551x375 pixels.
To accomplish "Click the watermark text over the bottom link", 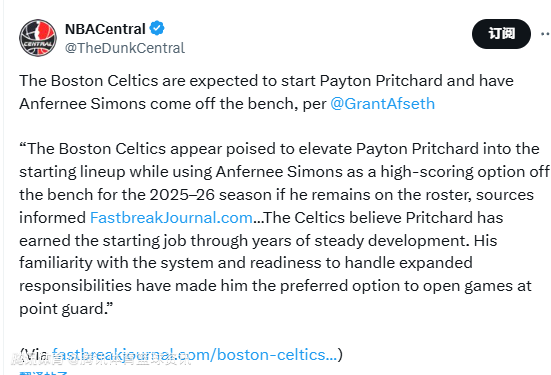I will tap(101, 359).
